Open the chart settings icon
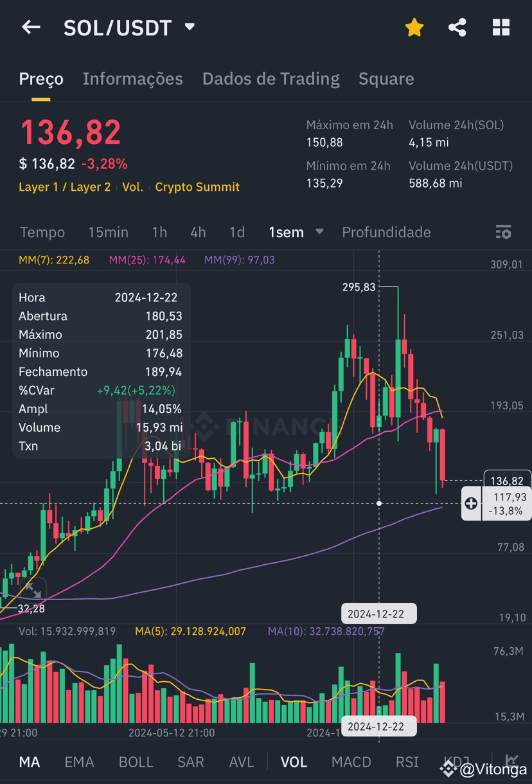 pyautogui.click(x=504, y=232)
